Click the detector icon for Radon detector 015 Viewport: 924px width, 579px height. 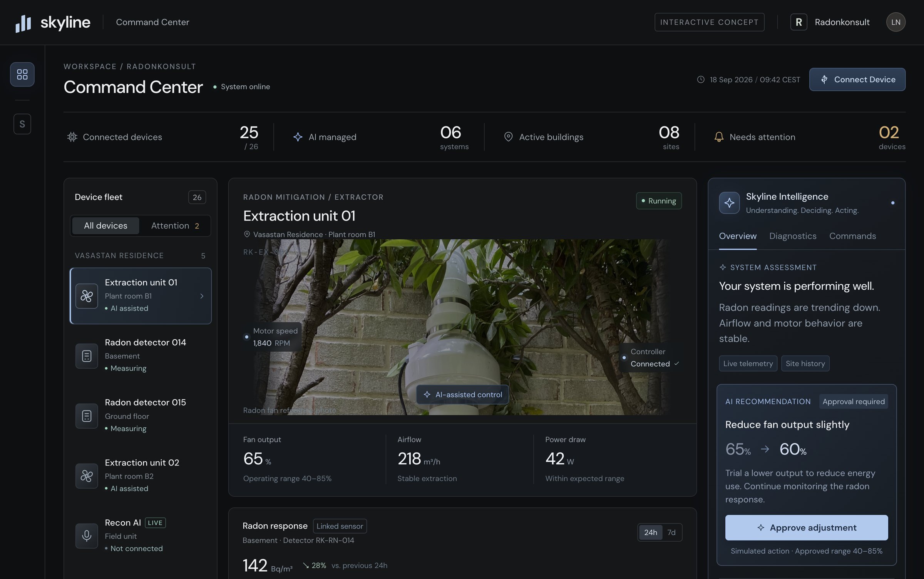(x=87, y=416)
